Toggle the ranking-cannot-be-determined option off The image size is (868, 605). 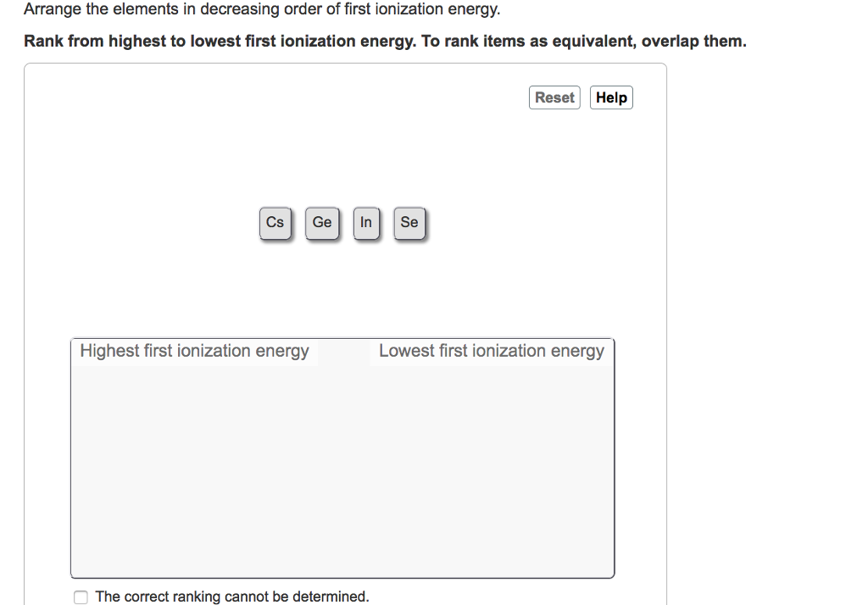81,597
